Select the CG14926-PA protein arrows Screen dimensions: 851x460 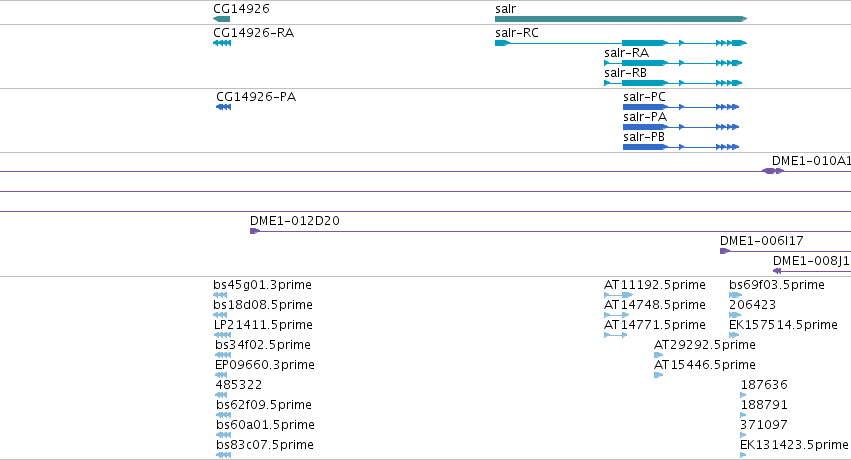(224, 107)
